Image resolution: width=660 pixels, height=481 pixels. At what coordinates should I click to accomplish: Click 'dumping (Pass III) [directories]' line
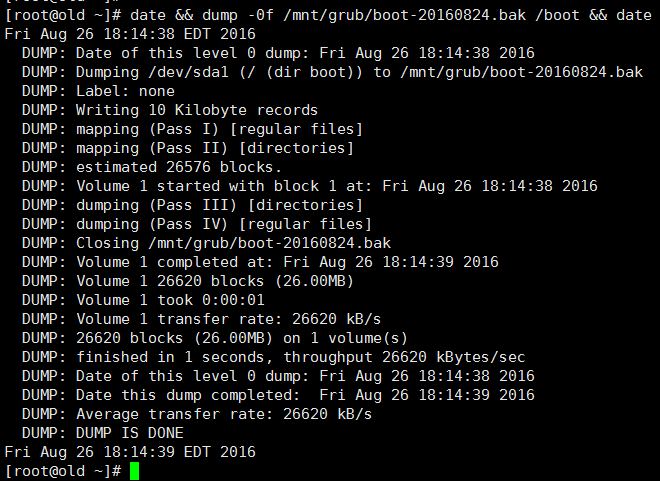(x=192, y=205)
